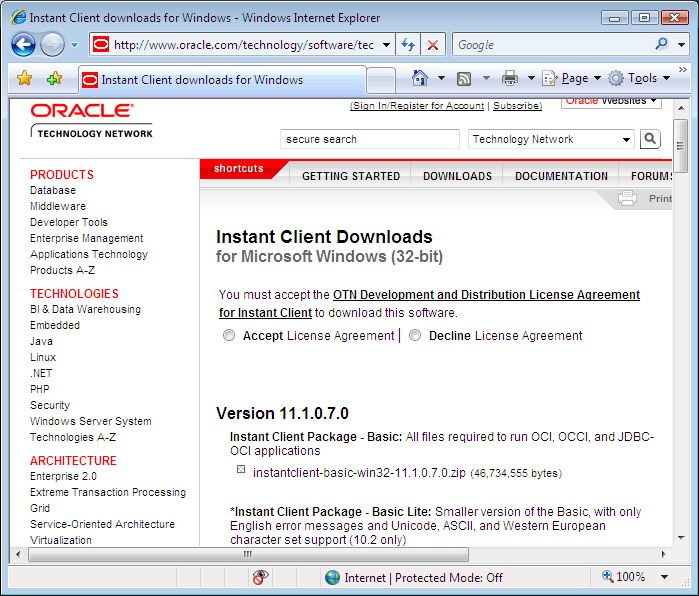Click the Refresh page icon
Image resolution: width=699 pixels, height=596 pixels.
point(408,45)
